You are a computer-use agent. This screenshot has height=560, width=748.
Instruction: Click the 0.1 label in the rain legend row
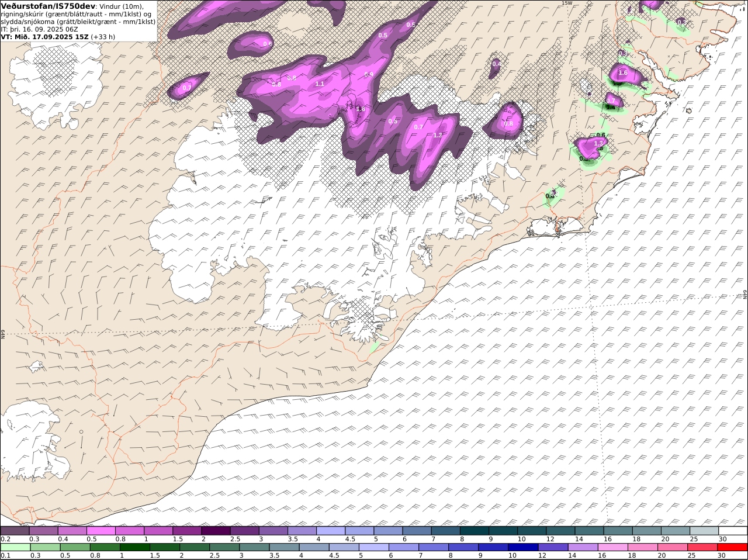coord(5,555)
